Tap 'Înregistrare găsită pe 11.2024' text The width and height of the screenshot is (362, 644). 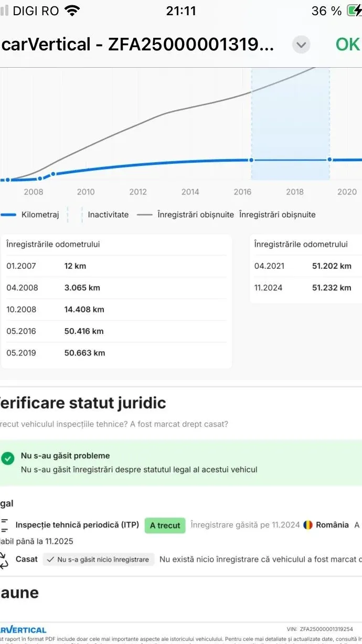[245, 525]
